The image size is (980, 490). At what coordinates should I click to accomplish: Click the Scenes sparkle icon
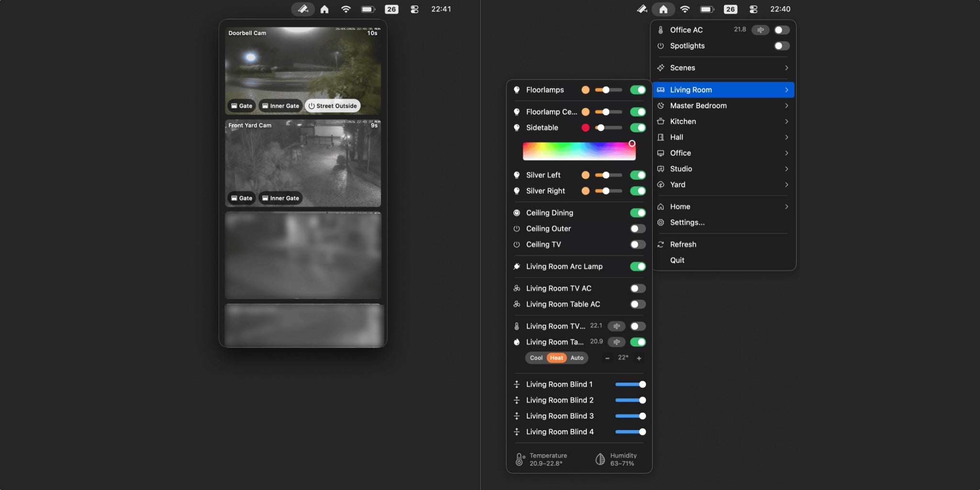(x=661, y=67)
